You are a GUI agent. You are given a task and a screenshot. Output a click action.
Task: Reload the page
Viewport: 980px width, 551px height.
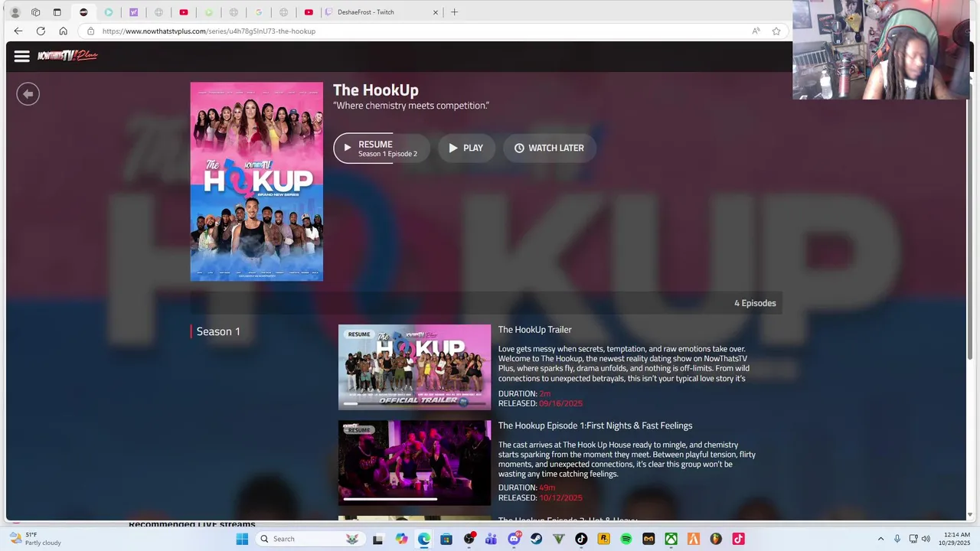41,31
